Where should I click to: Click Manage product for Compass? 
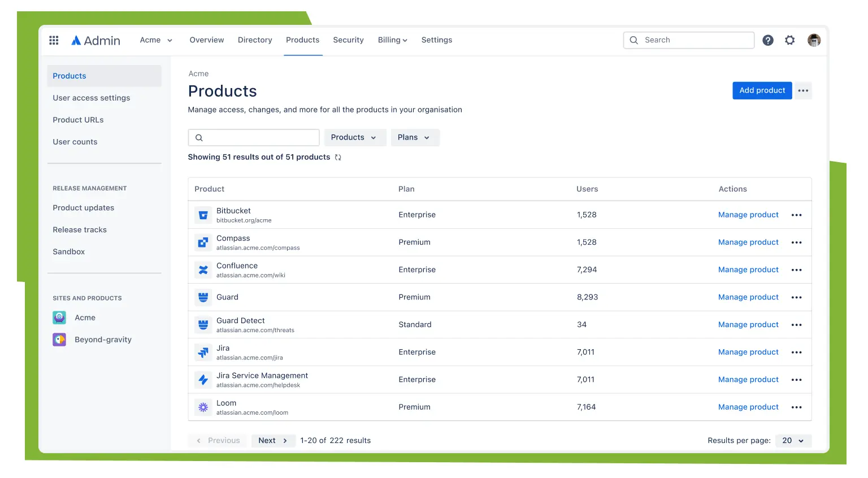tap(748, 242)
